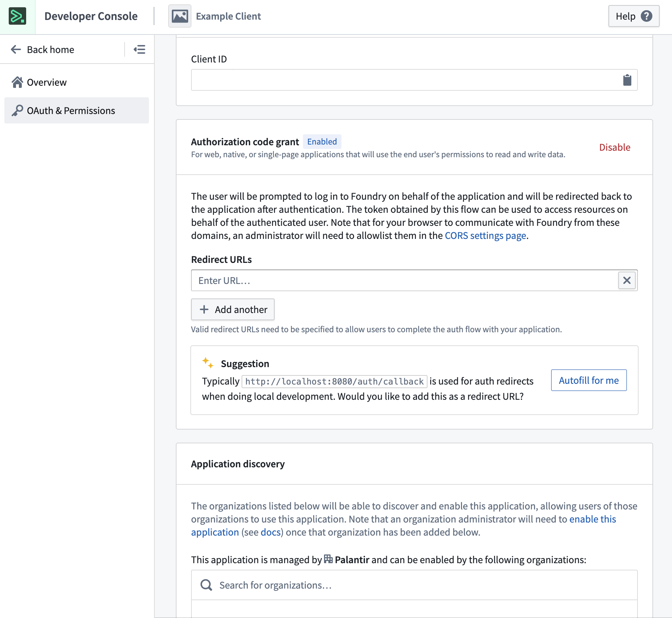Screen dimensions: 672x618
Task: Disable the Authorization code grant
Action: pyautogui.click(x=614, y=147)
